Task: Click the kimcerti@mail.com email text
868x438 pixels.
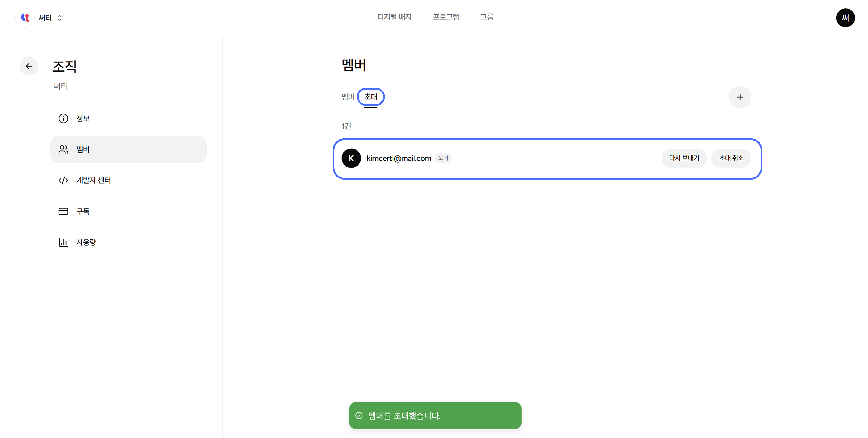Action: pyautogui.click(x=399, y=158)
